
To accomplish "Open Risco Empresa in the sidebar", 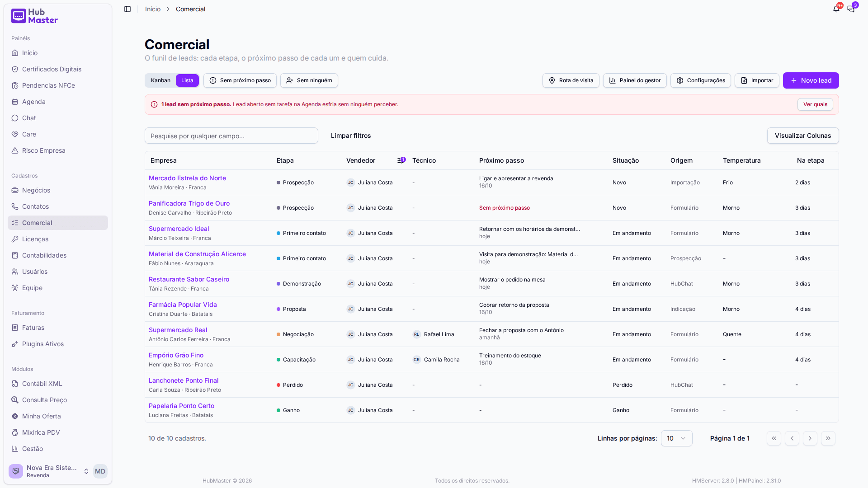I will click(58, 150).
